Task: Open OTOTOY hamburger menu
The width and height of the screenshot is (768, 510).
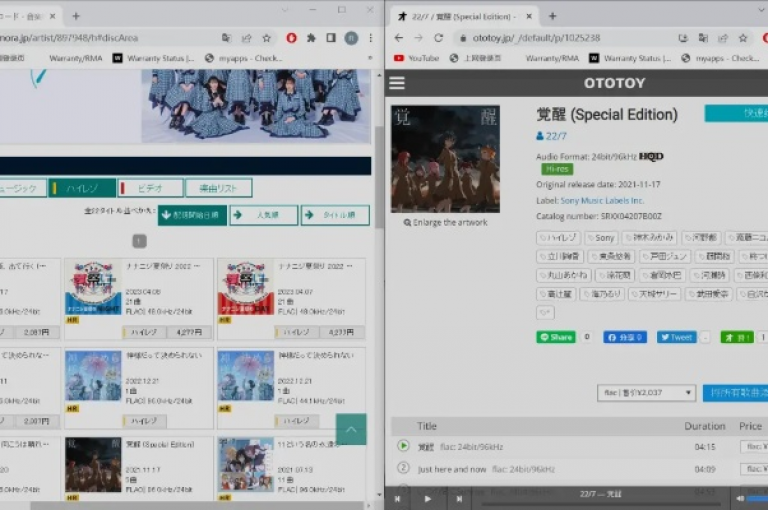Action: point(397,83)
